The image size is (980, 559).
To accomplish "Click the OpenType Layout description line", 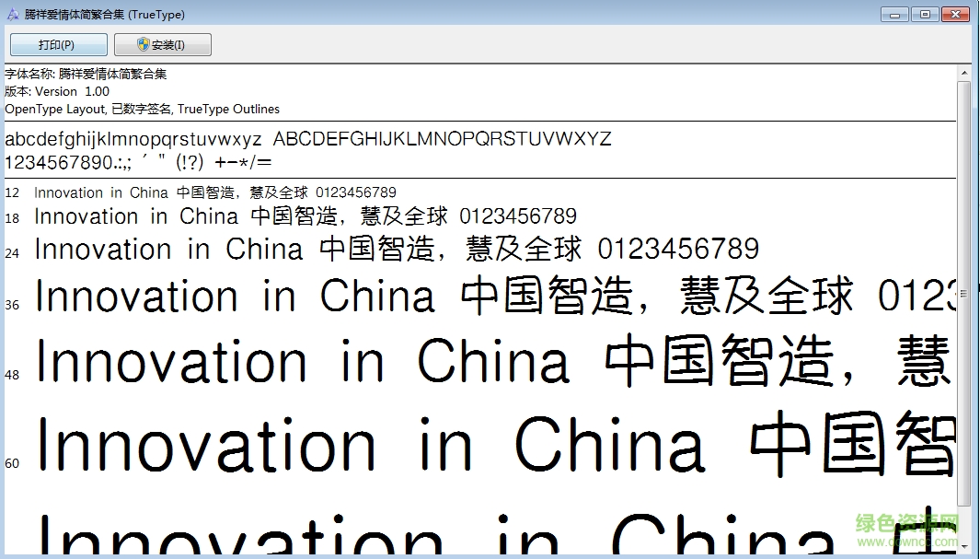I will pyautogui.click(x=143, y=109).
